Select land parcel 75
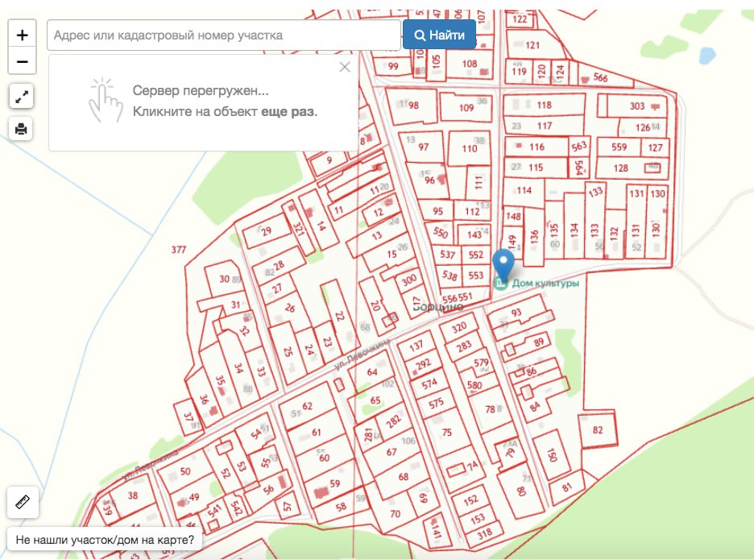 click(x=448, y=433)
